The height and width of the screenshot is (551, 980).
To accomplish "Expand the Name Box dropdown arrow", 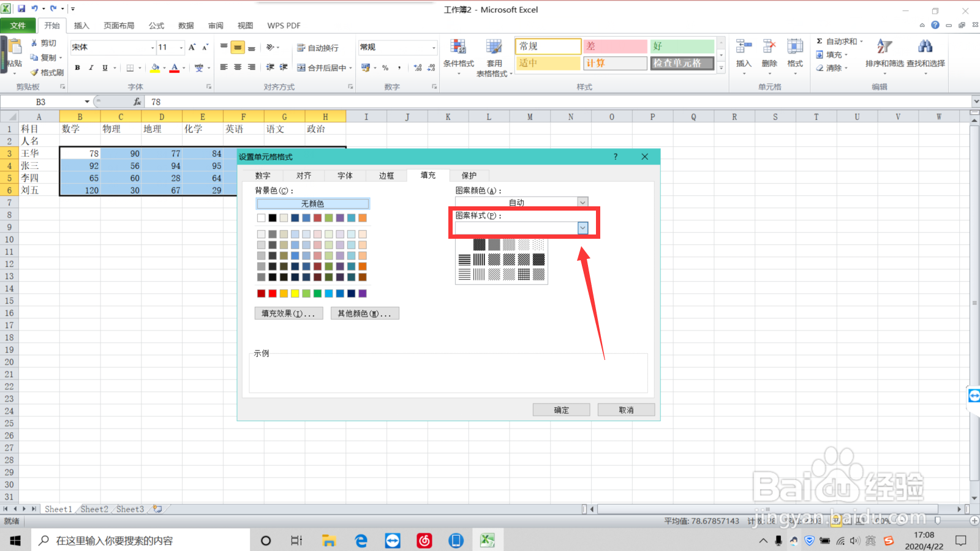I will [x=87, y=102].
